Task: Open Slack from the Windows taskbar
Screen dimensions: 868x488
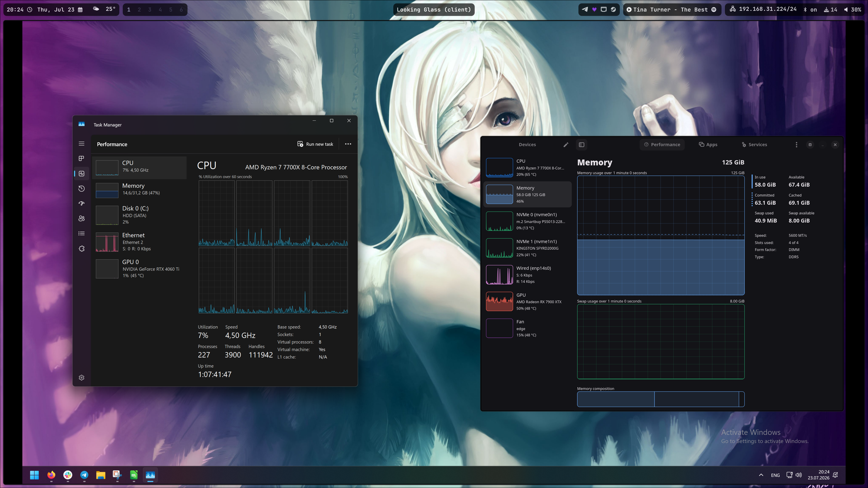Action: (68, 475)
